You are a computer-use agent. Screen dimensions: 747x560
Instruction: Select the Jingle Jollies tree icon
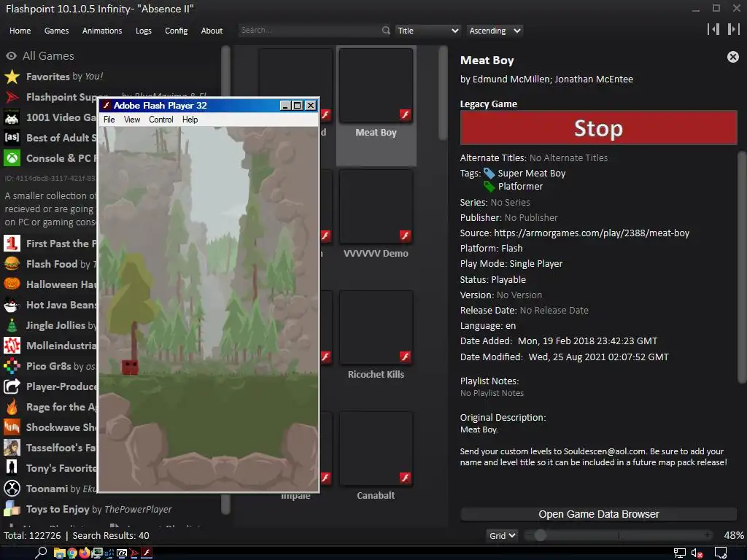12,325
